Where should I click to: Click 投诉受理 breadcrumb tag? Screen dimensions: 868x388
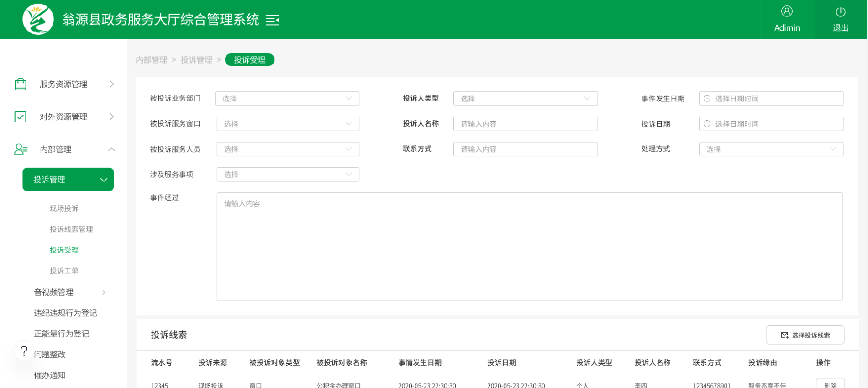point(250,60)
